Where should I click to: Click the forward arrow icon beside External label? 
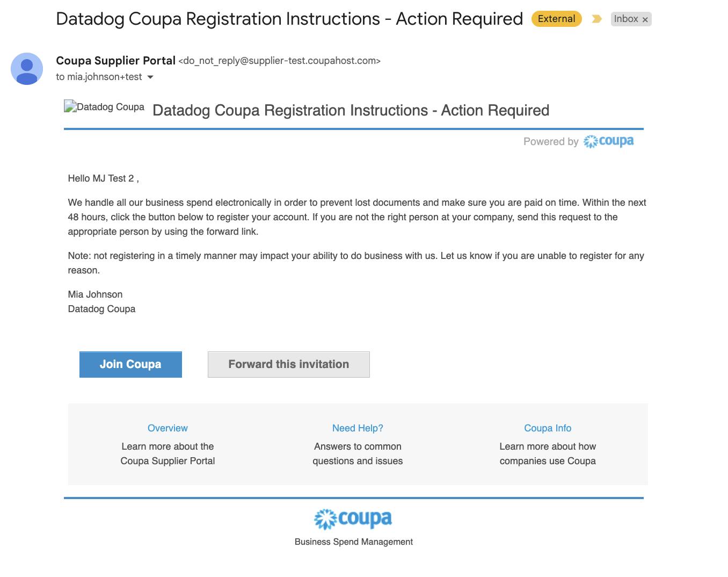[596, 18]
